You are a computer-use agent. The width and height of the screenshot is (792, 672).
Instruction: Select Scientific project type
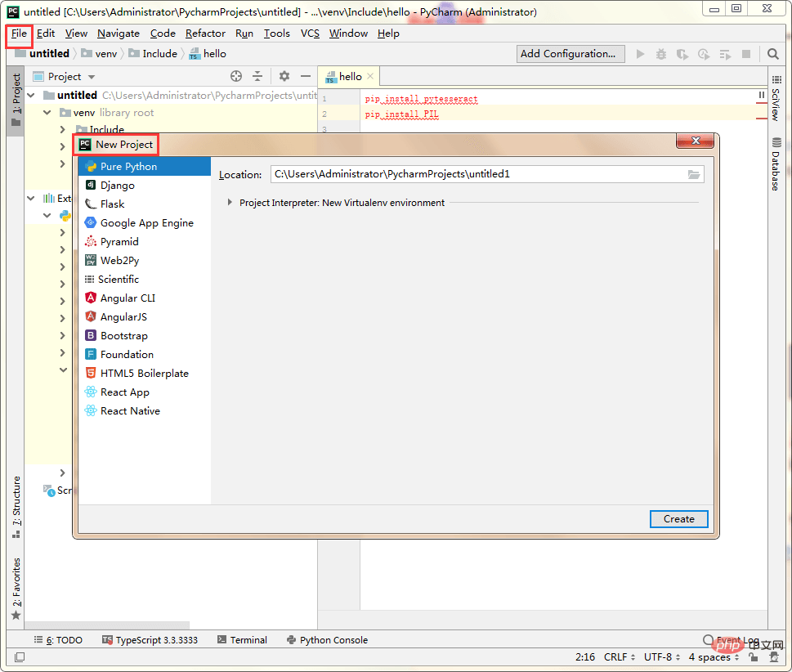(145, 279)
